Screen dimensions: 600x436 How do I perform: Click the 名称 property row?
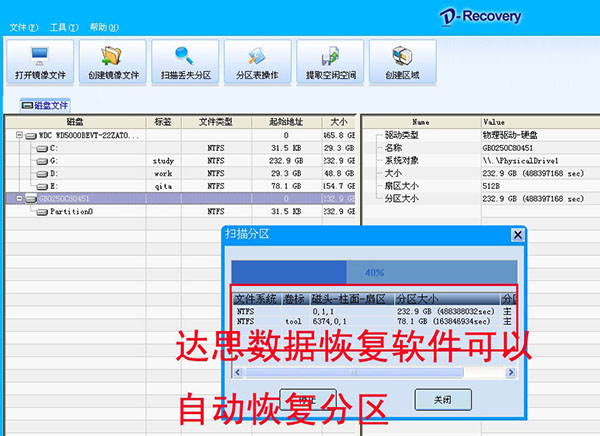coord(481,147)
